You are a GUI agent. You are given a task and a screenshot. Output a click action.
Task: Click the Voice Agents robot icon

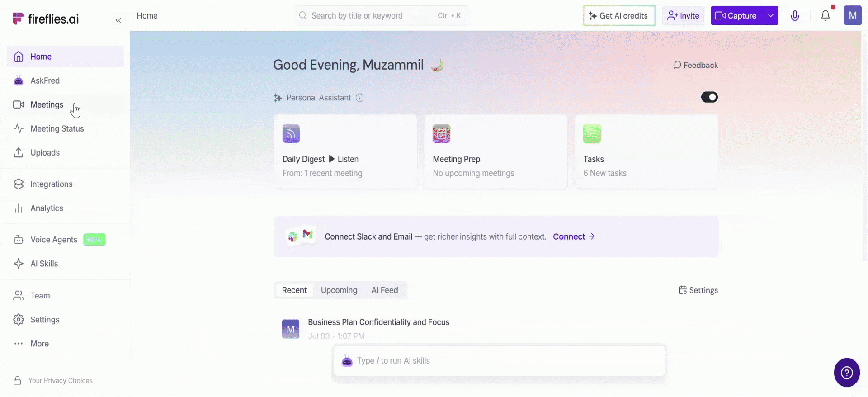(x=19, y=240)
